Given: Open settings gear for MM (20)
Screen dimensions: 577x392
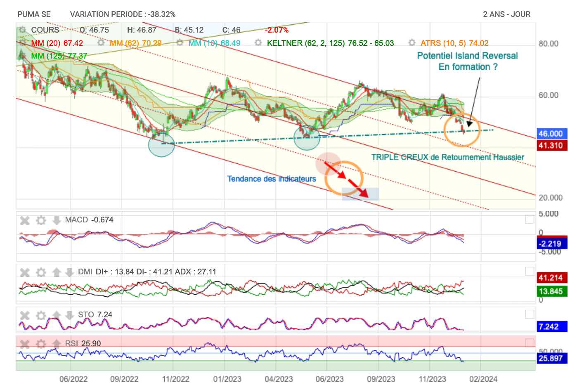Looking at the screenshot, I should pos(22,43).
